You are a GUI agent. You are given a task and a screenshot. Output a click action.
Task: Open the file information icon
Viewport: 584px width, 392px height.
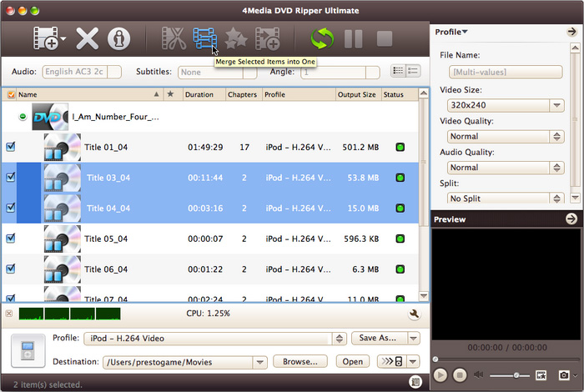click(120, 38)
